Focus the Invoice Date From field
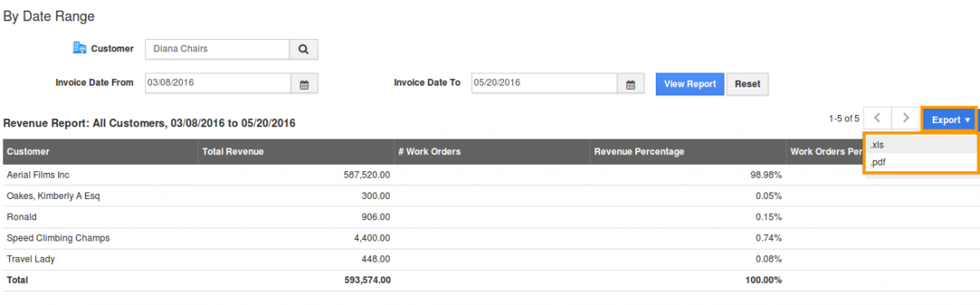 click(218, 83)
